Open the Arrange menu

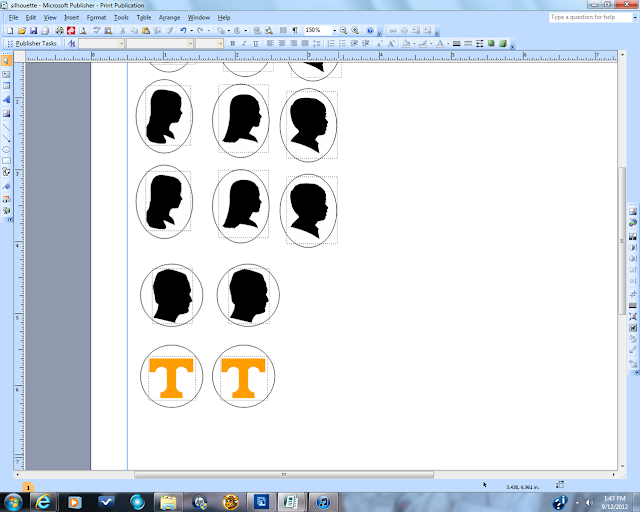[x=169, y=18]
